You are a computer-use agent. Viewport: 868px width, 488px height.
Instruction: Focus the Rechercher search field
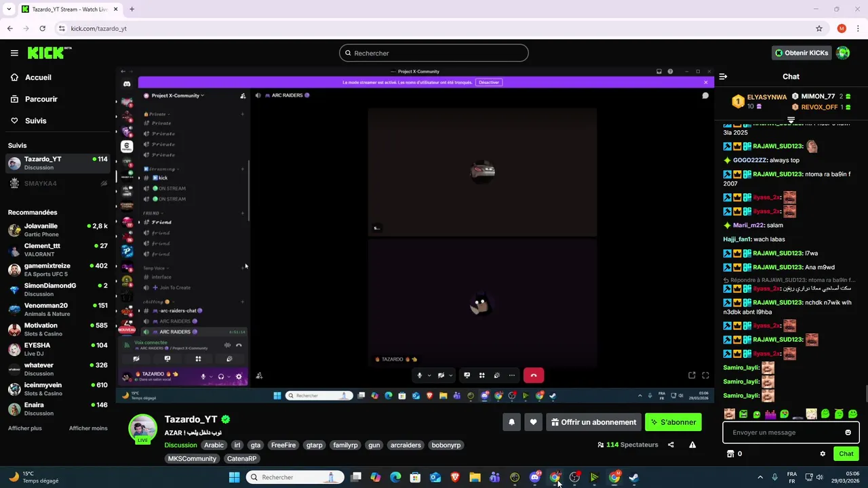point(434,53)
